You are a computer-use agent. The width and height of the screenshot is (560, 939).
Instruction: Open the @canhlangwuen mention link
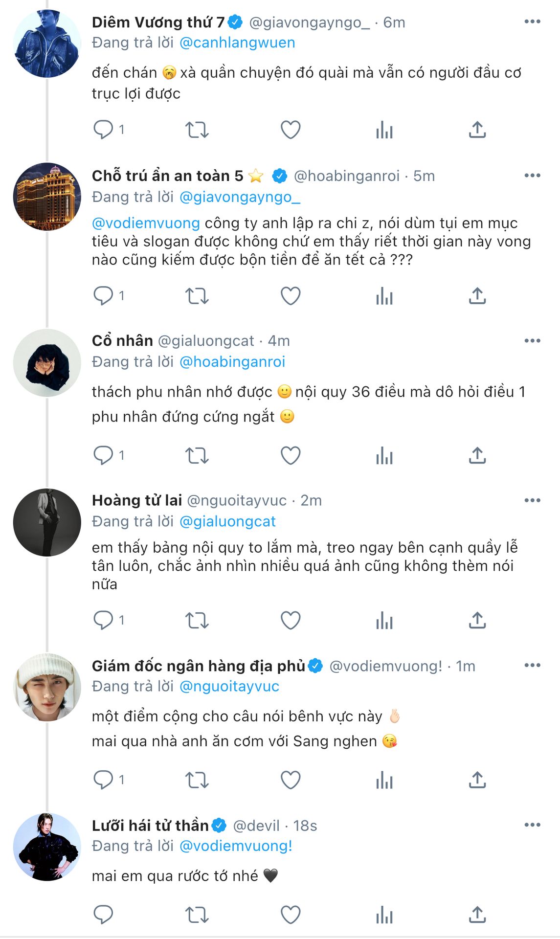tap(237, 43)
